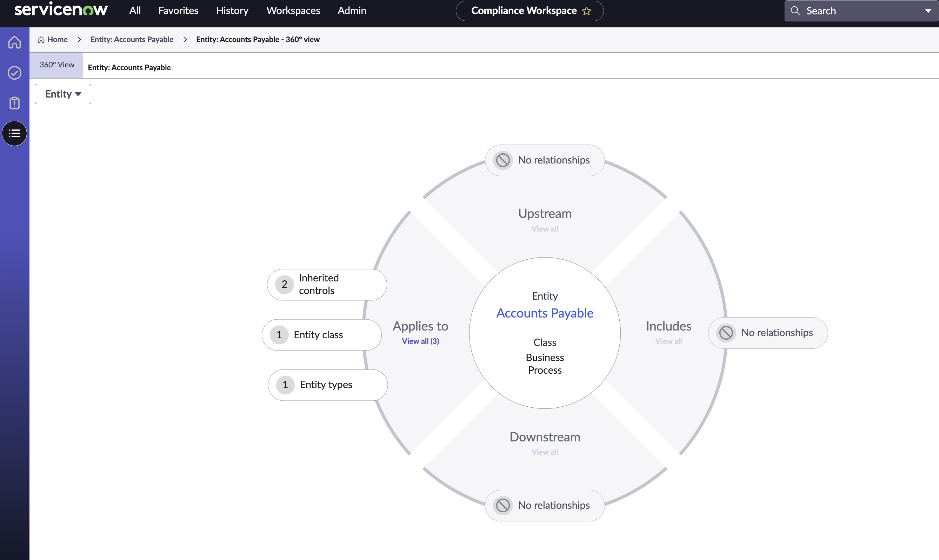Image resolution: width=939 pixels, height=560 pixels.
Task: Click the Upstream No relationships pill
Action: click(545, 160)
